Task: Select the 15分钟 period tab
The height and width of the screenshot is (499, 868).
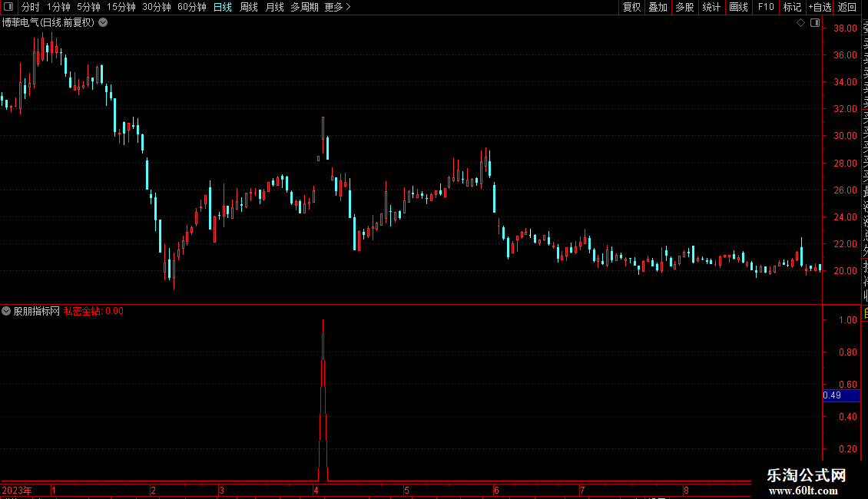Action: 121,7
